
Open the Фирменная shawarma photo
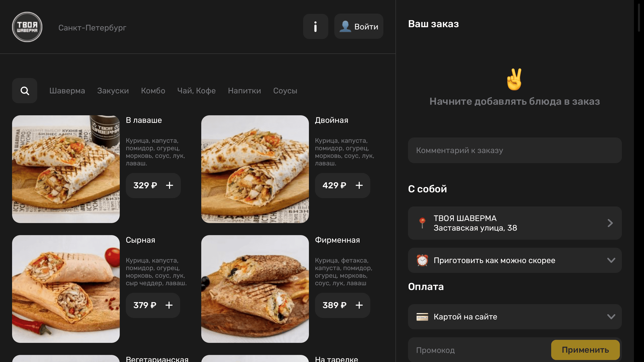[x=255, y=289]
